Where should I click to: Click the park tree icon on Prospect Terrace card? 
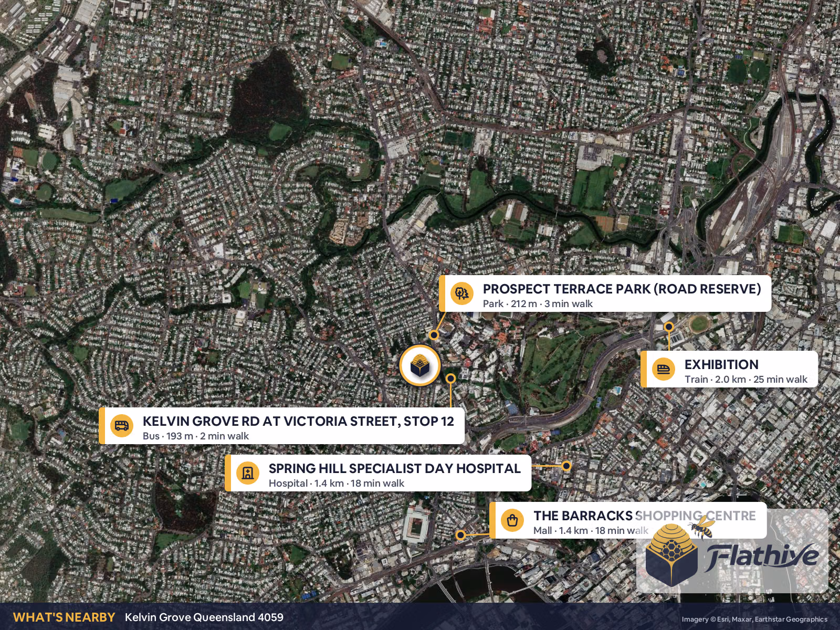[x=461, y=293]
